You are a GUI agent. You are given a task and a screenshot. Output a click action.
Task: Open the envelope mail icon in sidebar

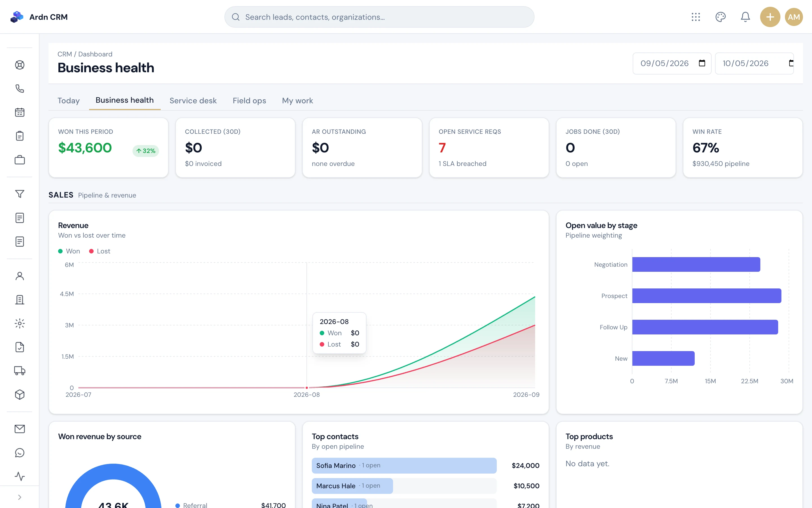[19, 429]
